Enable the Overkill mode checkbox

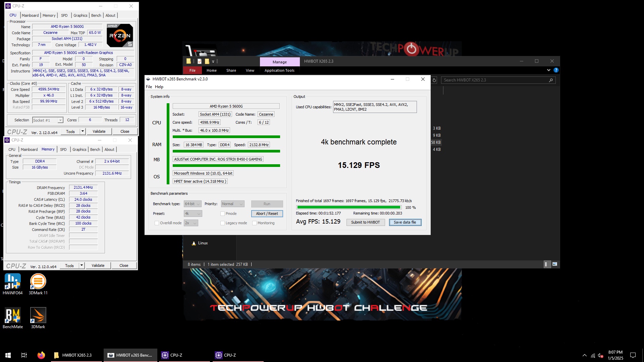(157, 223)
